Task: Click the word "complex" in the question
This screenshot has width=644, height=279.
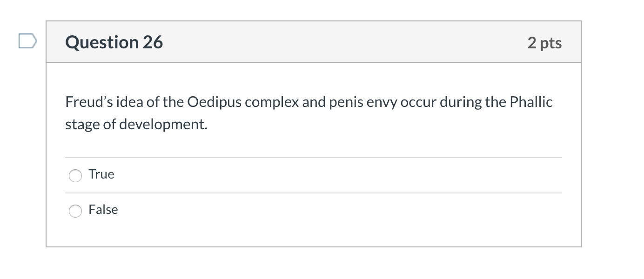Action: (272, 102)
